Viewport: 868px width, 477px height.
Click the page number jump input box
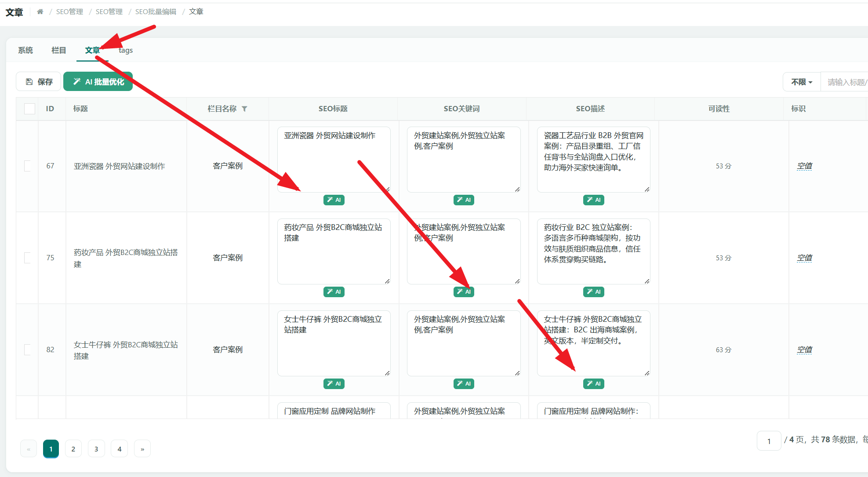[x=769, y=441]
